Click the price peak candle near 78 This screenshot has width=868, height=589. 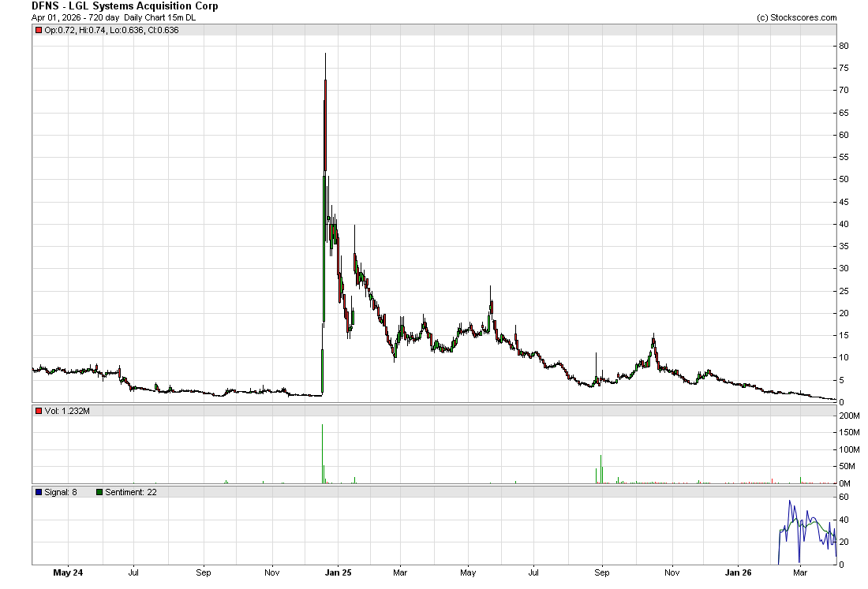pyautogui.click(x=325, y=125)
